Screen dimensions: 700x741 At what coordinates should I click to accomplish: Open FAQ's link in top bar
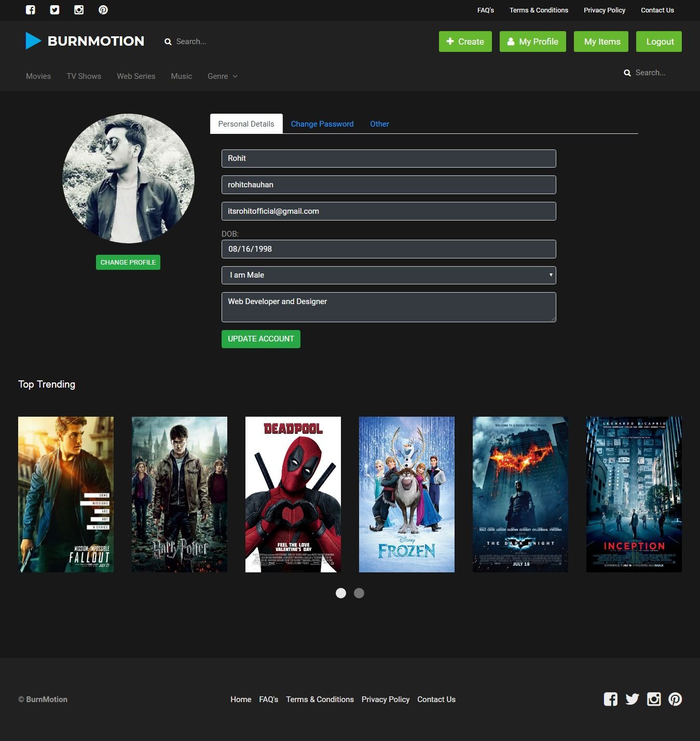(486, 10)
